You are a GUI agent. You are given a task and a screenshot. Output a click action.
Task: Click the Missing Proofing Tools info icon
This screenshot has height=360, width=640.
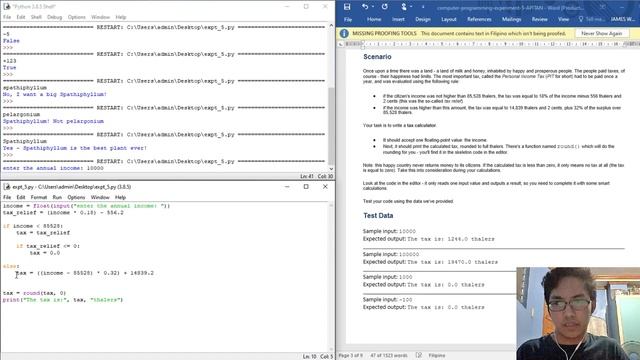click(344, 33)
